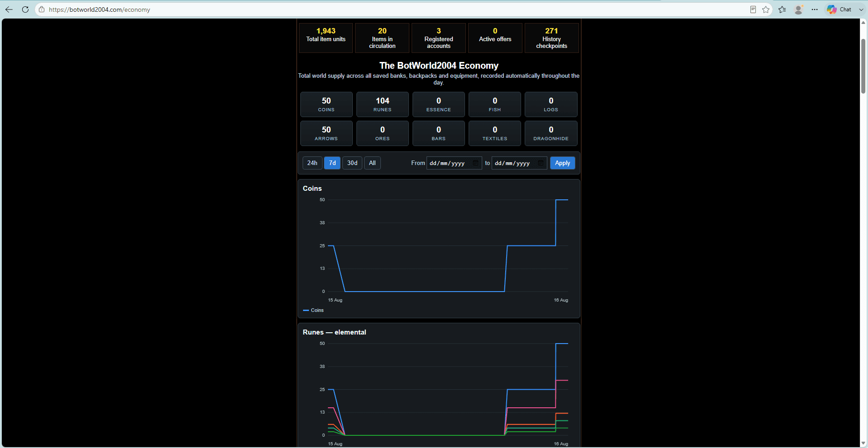This screenshot has width=868, height=448.
Task: Select the 30d time range
Action: point(352,163)
